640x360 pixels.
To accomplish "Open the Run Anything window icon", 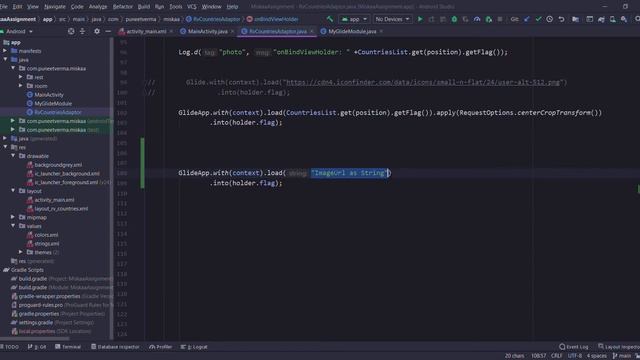I will [590, 19].
